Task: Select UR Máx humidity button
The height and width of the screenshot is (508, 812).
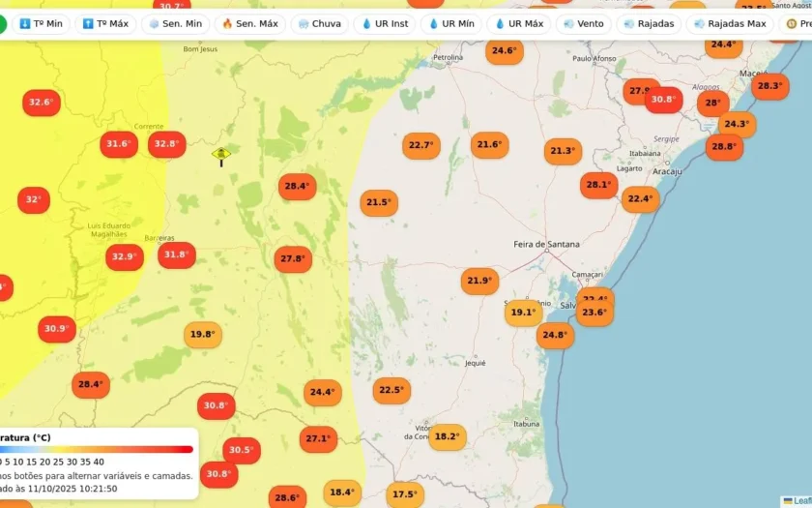Action: 518,24
